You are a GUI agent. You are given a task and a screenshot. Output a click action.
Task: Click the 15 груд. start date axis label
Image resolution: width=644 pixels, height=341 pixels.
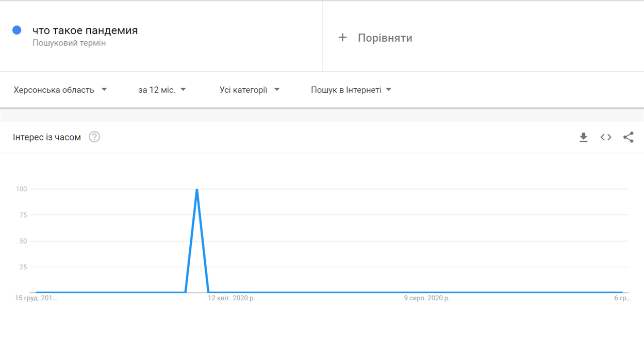coord(36,298)
